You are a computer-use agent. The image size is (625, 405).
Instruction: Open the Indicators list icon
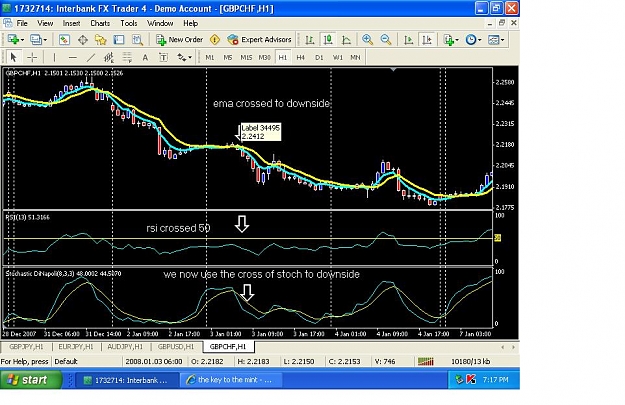pos(448,39)
